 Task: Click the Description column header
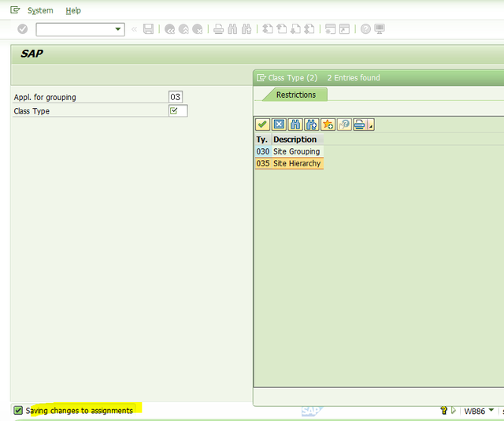298,140
